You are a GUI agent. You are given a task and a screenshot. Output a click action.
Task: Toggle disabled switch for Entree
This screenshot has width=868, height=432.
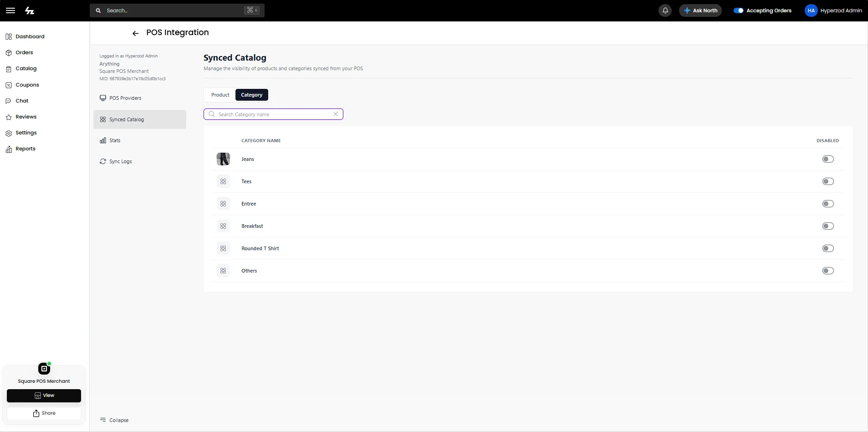(x=828, y=204)
